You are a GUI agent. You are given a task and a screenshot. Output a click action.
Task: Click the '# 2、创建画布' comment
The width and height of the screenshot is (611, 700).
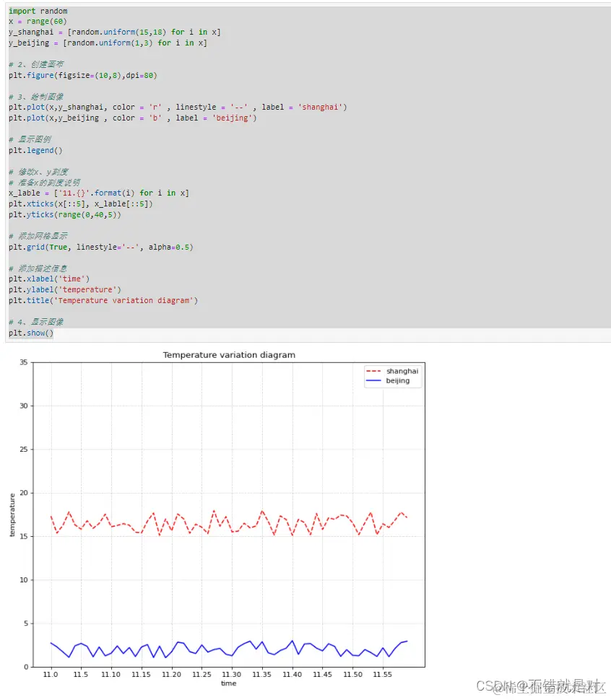pyautogui.click(x=36, y=64)
